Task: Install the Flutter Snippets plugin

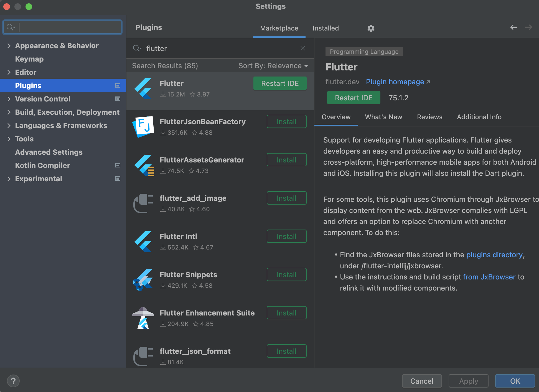Action: click(x=287, y=275)
